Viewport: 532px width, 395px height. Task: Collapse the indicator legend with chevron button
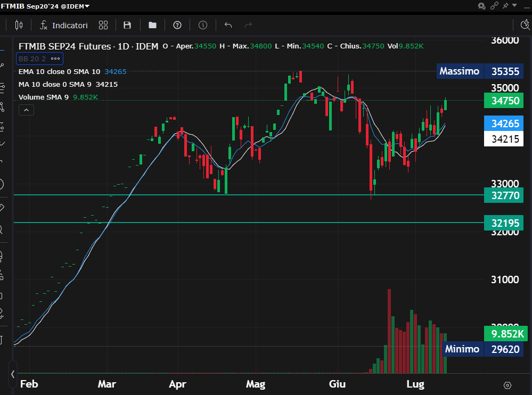tap(26, 110)
